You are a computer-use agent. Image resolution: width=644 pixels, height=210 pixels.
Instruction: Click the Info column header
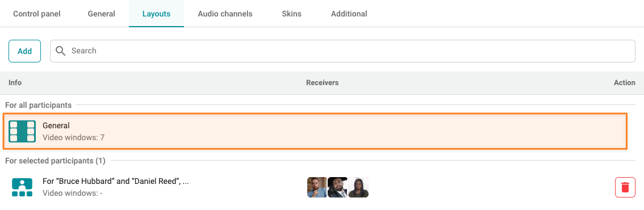coord(15,82)
